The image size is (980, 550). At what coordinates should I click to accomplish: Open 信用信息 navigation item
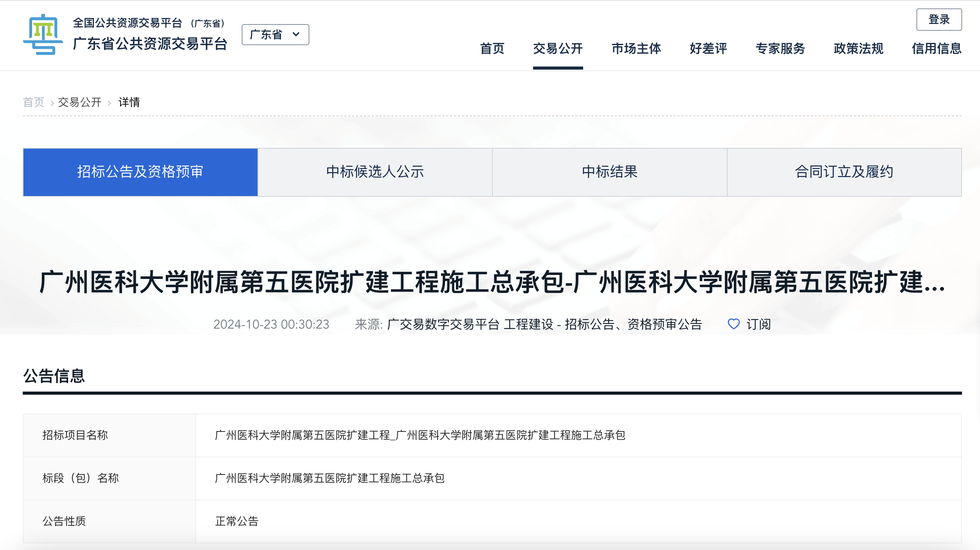pos(937,49)
